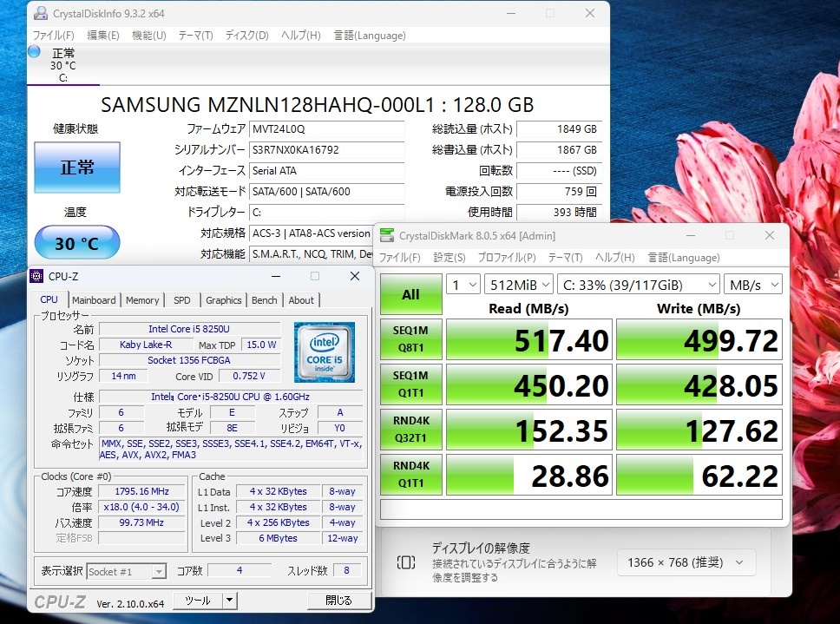Screen dimensions: 840x624
Task: Switch to the Mainboard tab in CPU-Z
Action: click(x=94, y=300)
